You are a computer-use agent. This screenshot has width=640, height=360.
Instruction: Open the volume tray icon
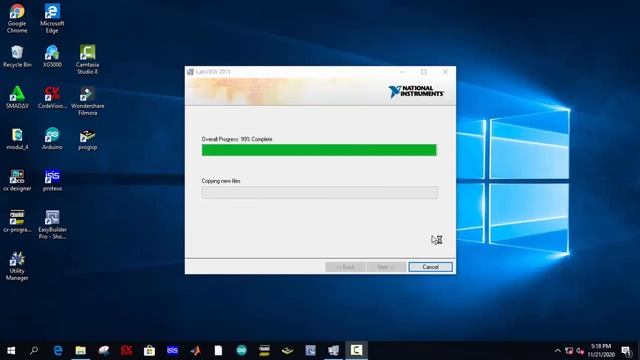pyautogui.click(x=580, y=351)
